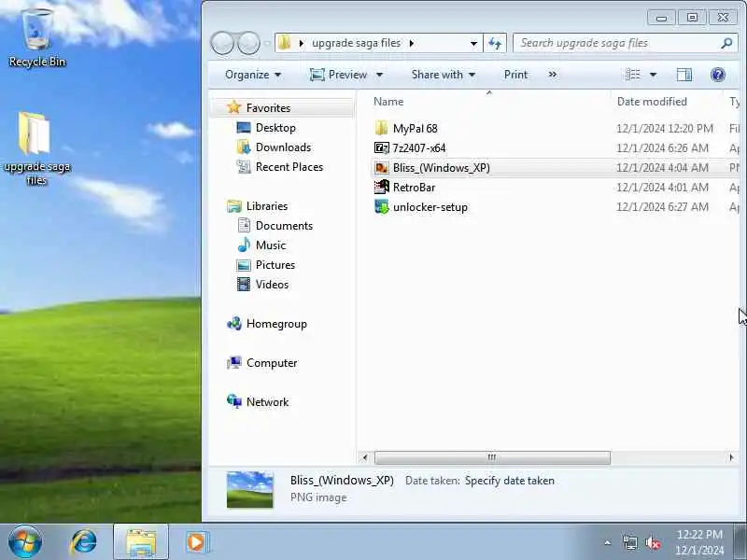This screenshot has width=747, height=560.
Task: Click the muted volume tray icon
Action: [653, 542]
